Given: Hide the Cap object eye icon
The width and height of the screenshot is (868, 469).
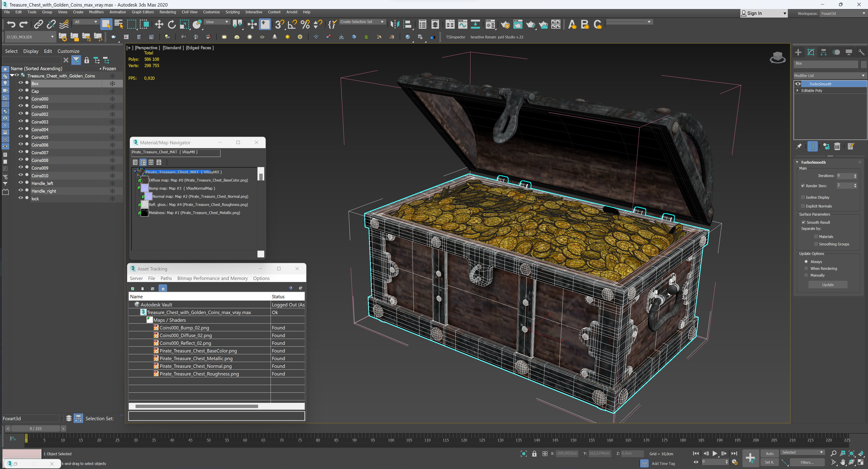Looking at the screenshot, I should (x=21, y=91).
